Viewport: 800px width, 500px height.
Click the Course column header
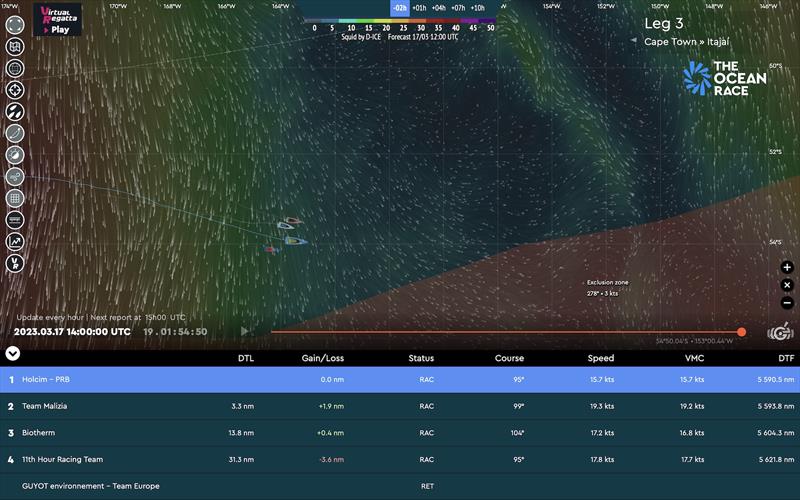(509, 358)
